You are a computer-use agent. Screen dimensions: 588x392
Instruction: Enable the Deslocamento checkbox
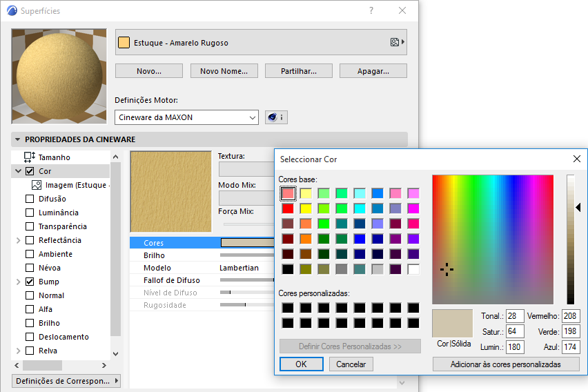point(30,337)
